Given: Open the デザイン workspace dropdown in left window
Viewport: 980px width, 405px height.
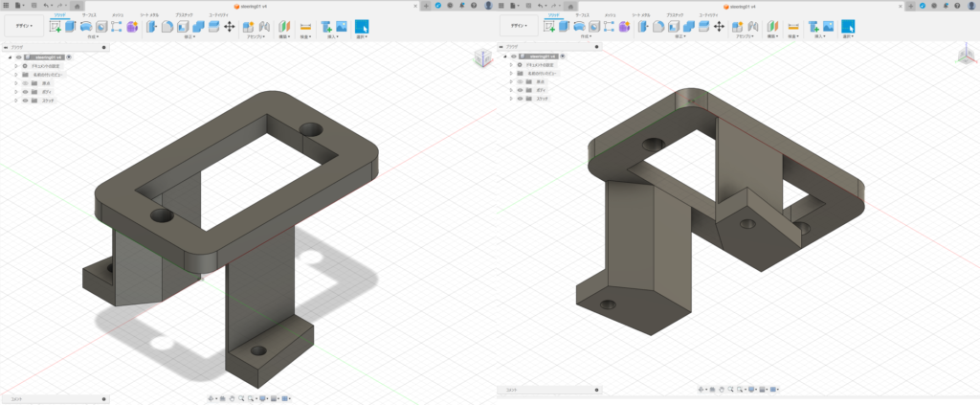Looking at the screenshot, I should [x=24, y=26].
